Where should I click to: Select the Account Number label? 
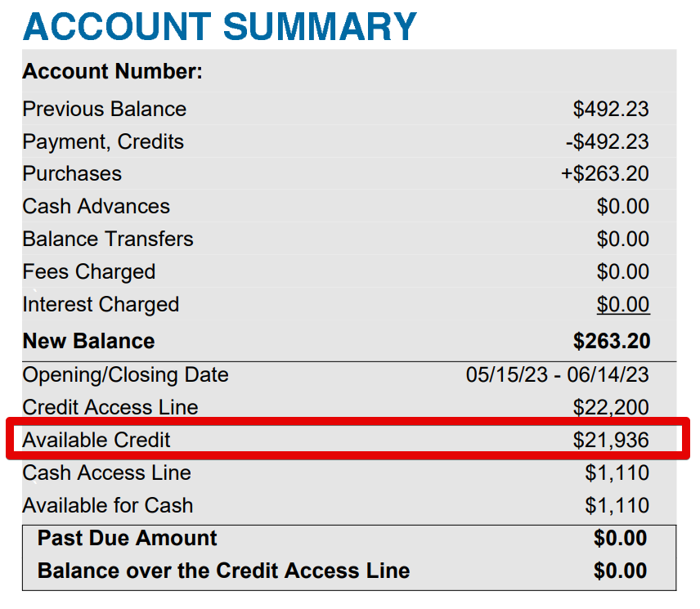tap(113, 71)
